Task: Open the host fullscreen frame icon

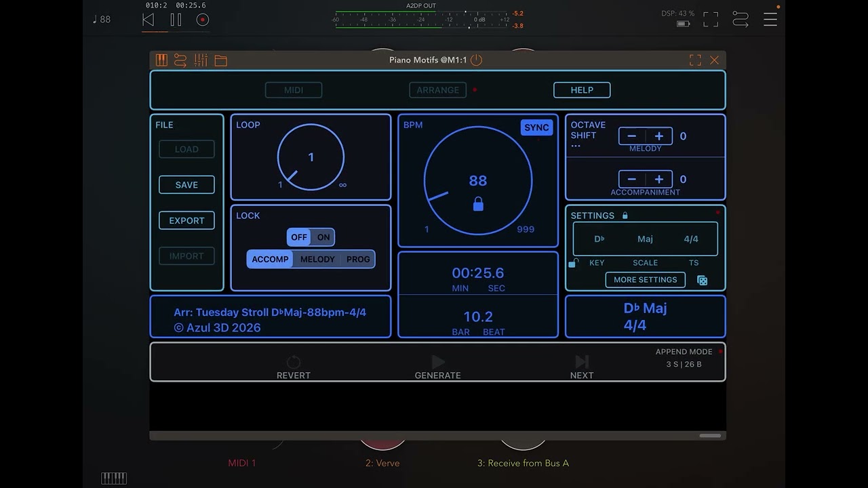Action: coord(710,20)
